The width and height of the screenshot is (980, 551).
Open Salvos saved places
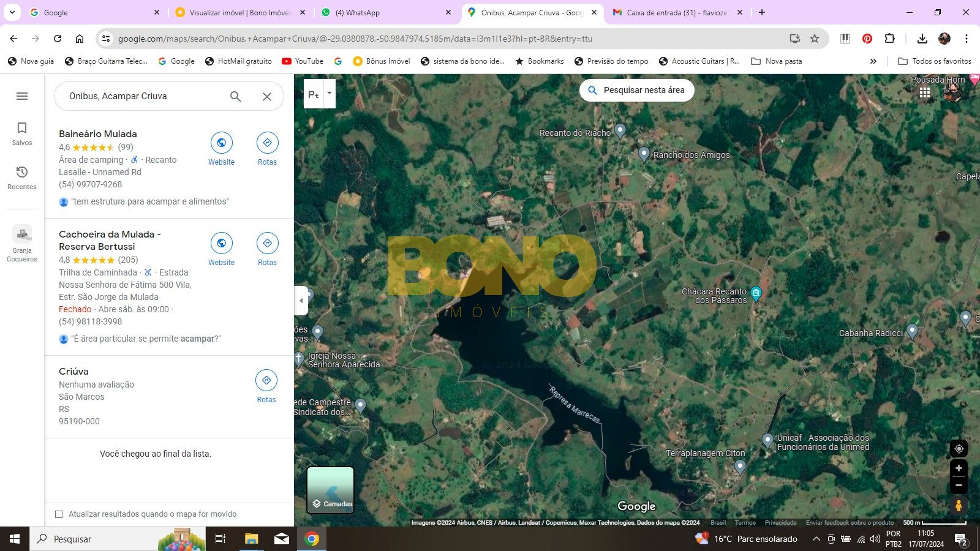point(22,133)
